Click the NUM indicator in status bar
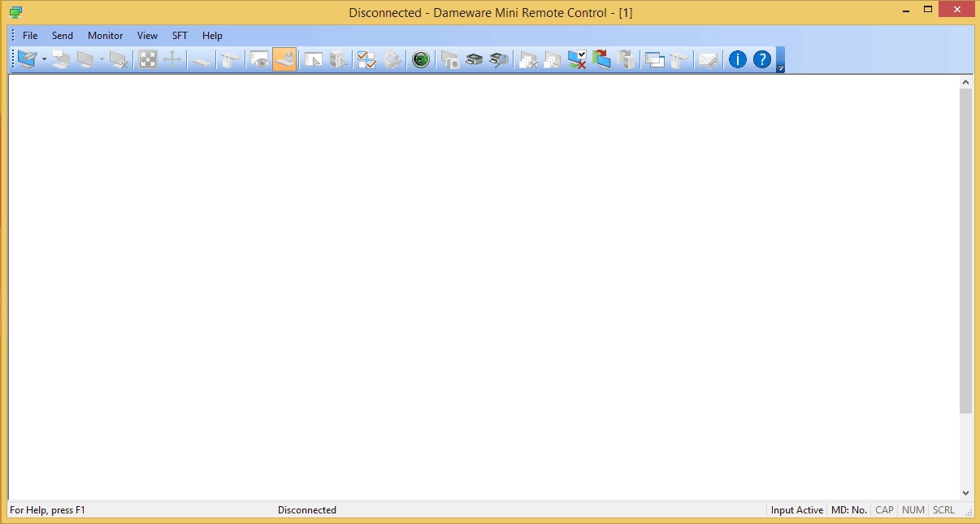Viewport: 980px width, 524px height. pos(913,510)
